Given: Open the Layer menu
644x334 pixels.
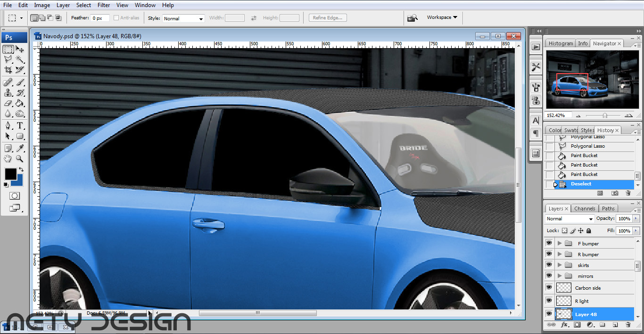Looking at the screenshot, I should [x=63, y=5].
